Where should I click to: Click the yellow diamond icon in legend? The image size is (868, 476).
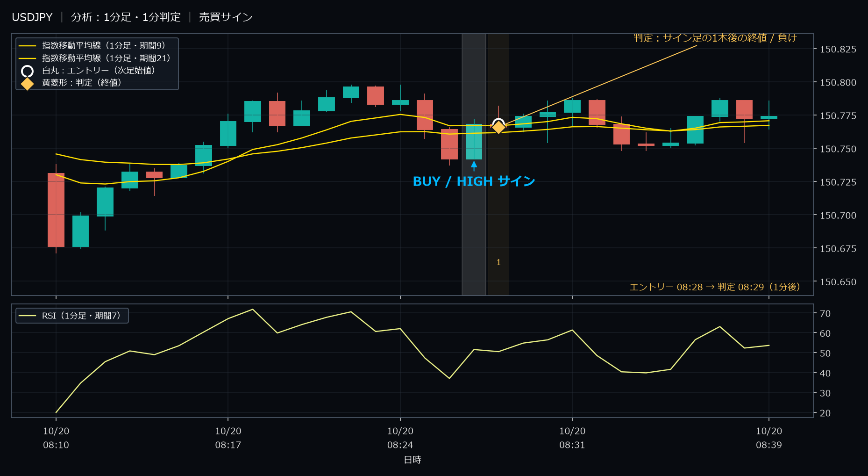coord(28,84)
